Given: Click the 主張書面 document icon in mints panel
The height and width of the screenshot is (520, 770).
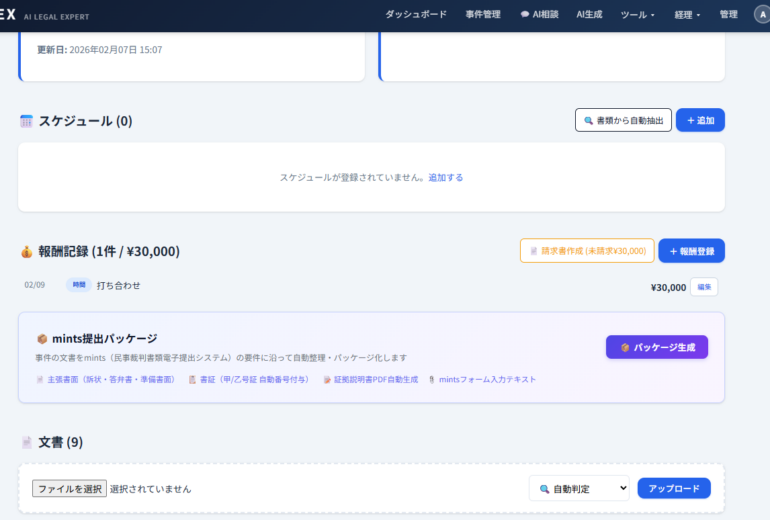Looking at the screenshot, I should [x=40, y=380].
